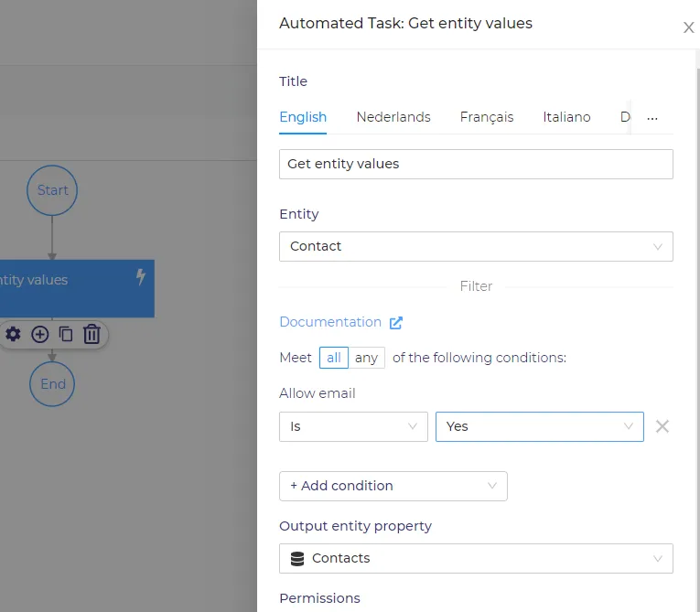Select the 'any' conditions toggle
This screenshot has width=700, height=612.
[x=366, y=358]
